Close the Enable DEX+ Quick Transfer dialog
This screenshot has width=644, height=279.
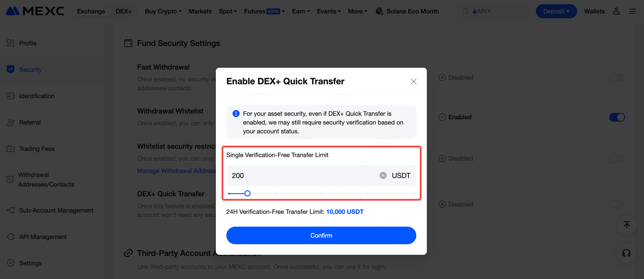pos(413,81)
